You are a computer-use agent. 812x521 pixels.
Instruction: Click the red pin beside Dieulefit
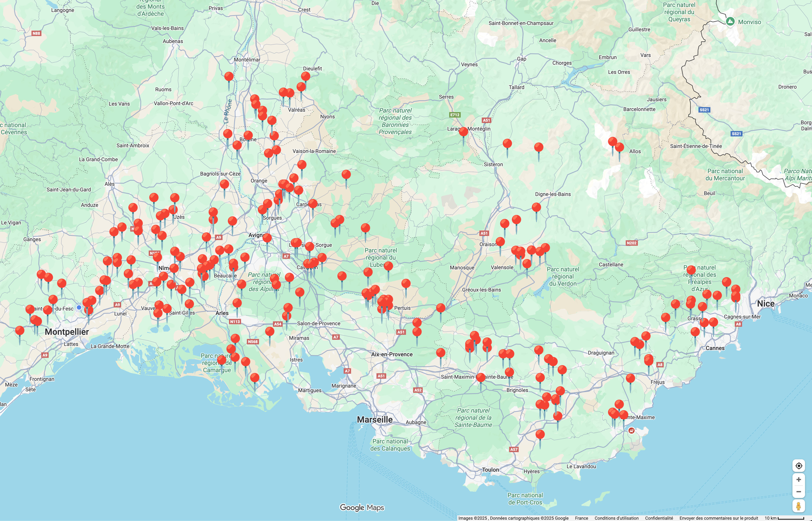[306, 76]
